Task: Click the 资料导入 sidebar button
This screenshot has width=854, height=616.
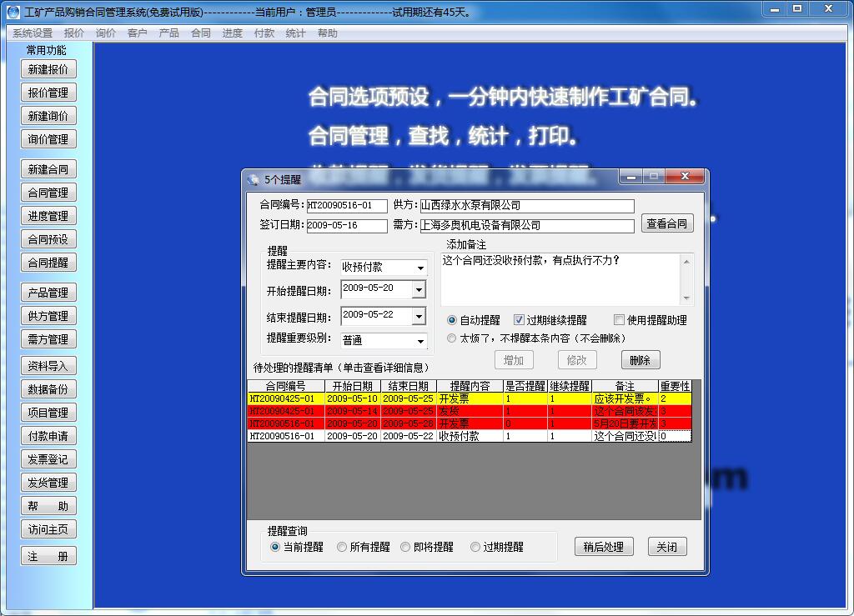Action: tap(48, 366)
